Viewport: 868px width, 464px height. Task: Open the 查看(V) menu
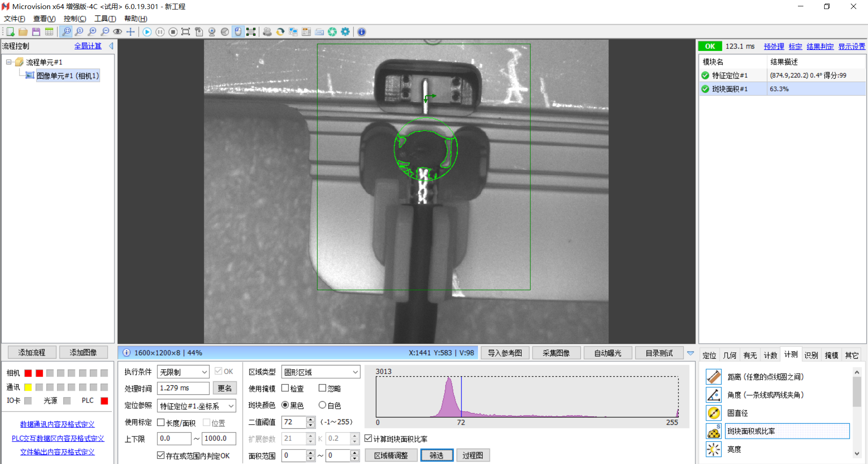coord(44,19)
